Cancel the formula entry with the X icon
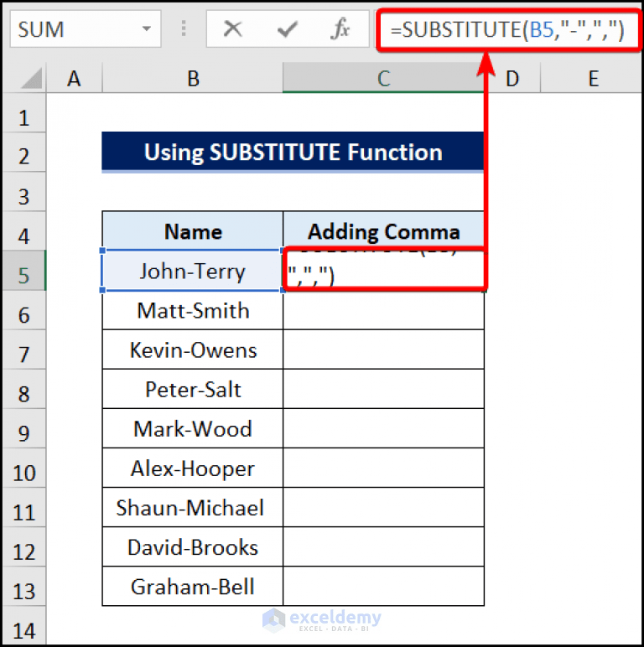Image resolution: width=644 pixels, height=647 pixels. pos(233,28)
